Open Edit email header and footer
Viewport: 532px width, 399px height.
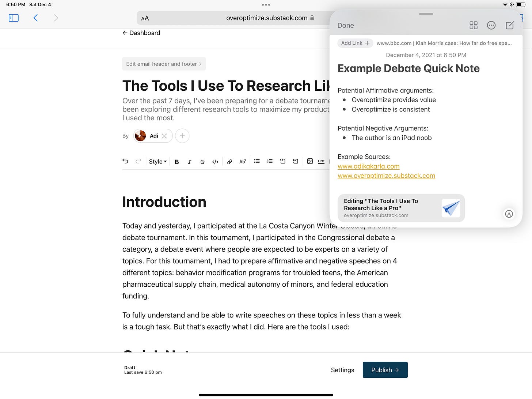point(164,64)
